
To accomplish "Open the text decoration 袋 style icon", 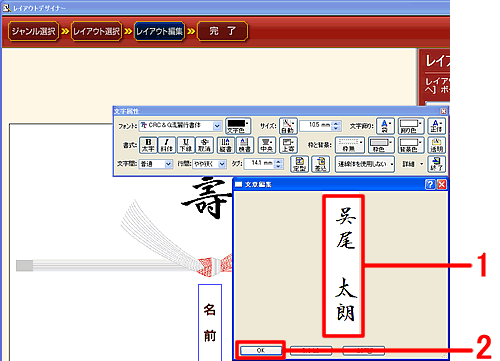I will point(385,126).
